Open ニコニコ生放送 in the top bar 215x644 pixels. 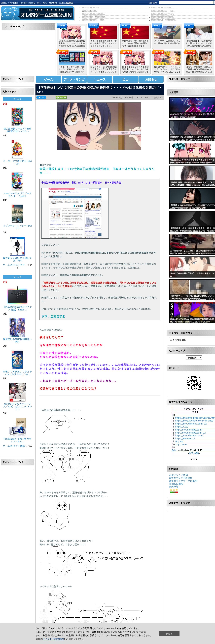pos(66,3)
